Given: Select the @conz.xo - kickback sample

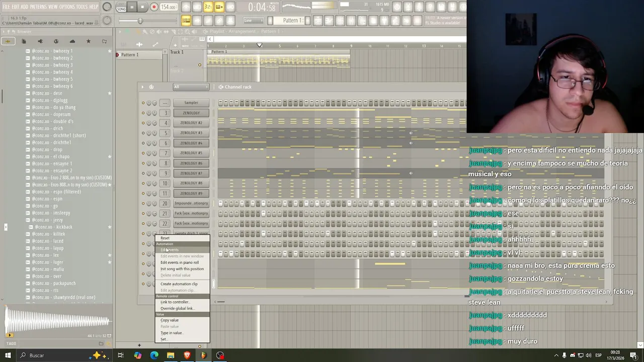Looking at the screenshot, I should point(53,227).
